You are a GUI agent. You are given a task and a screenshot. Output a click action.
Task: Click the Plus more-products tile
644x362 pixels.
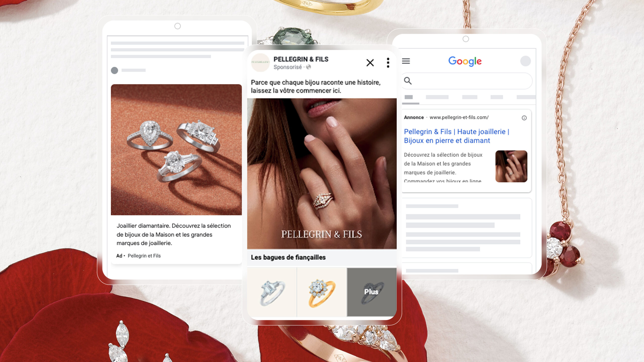point(371,292)
